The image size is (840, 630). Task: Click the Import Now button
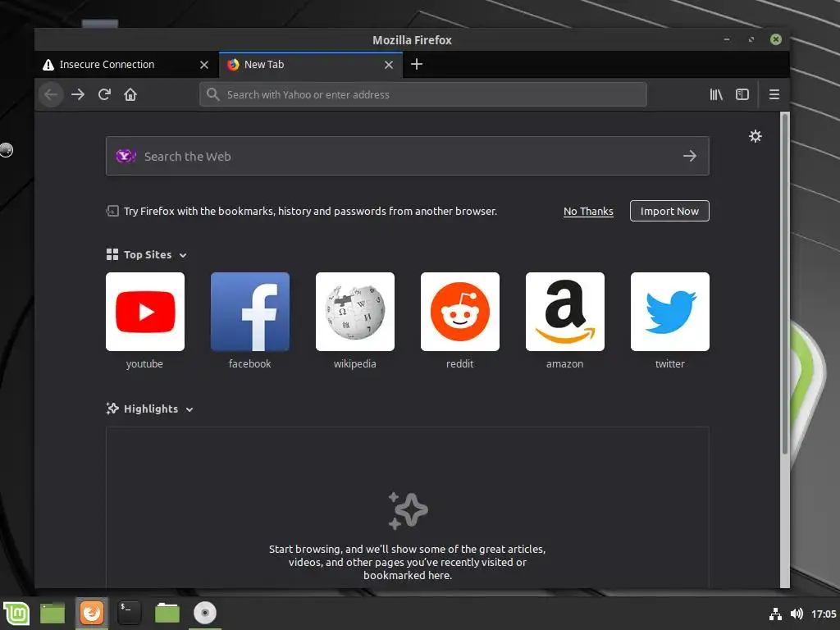[669, 211]
